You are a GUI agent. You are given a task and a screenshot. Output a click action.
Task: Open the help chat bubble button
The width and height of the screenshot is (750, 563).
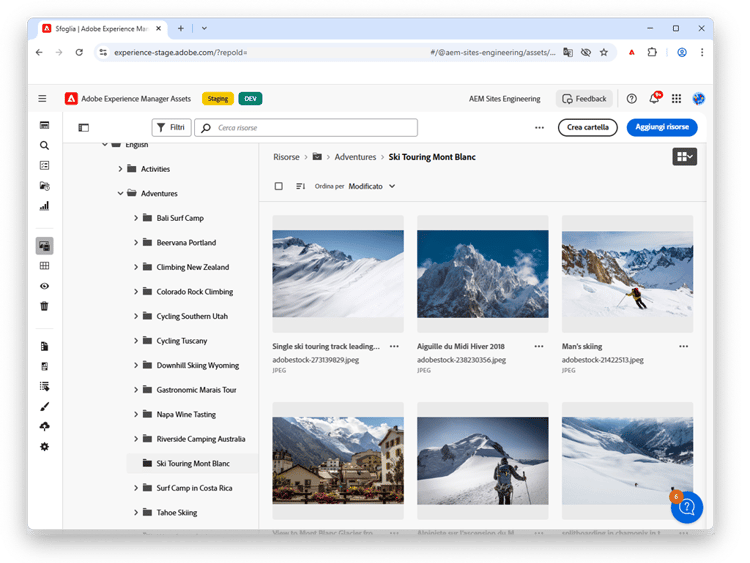click(x=687, y=507)
